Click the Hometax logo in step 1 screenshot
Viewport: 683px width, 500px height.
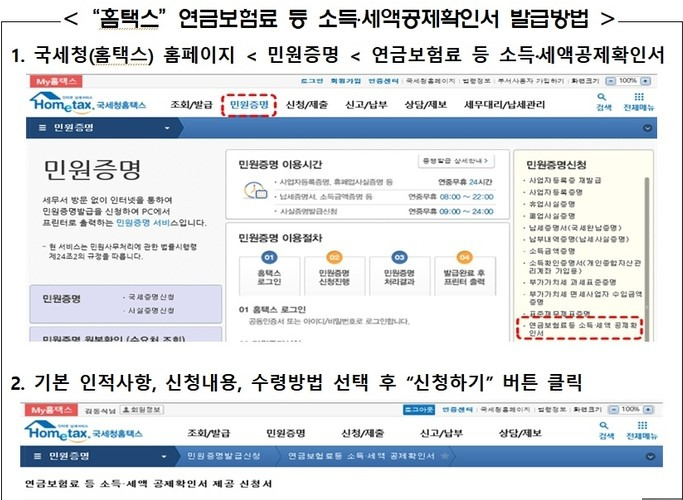88,103
